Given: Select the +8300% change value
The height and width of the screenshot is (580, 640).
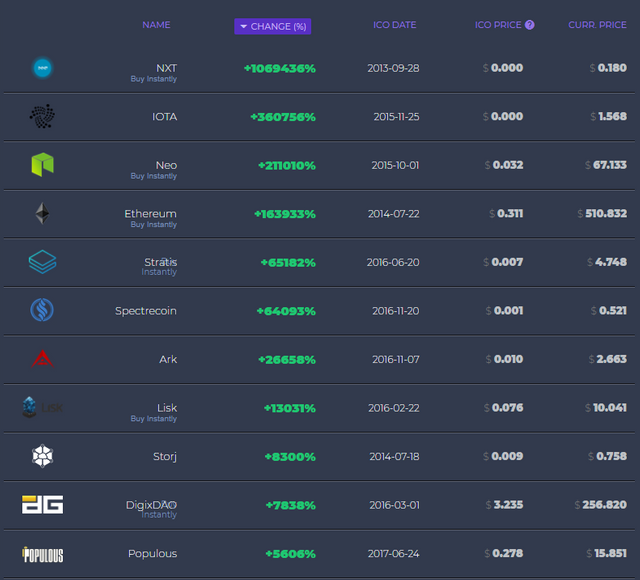Looking at the screenshot, I should [x=290, y=457].
